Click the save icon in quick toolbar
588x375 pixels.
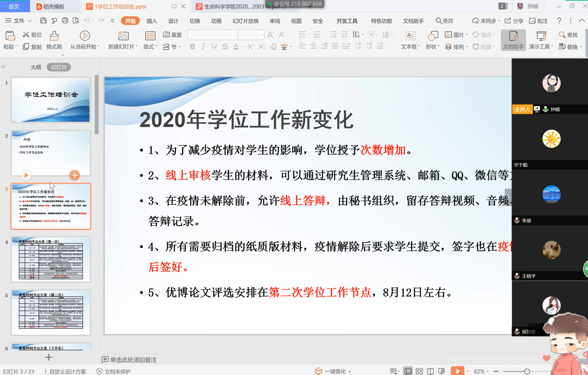(43, 21)
